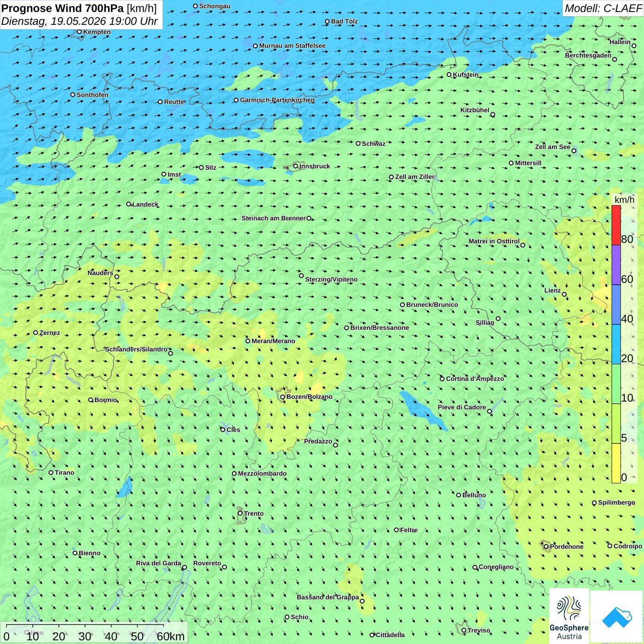Click the Pordenone city marker
Image resolution: width=644 pixels, height=644 pixels.
pos(546,546)
